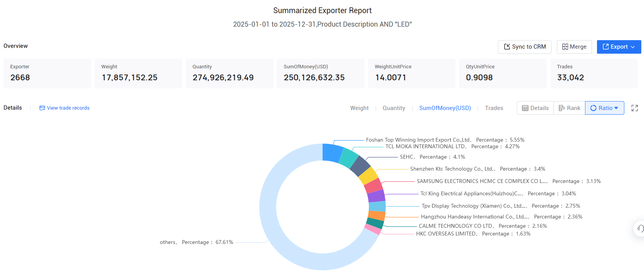Click the Exporter 2668 overview card
The width and height of the screenshot is (644, 271).
[47, 73]
